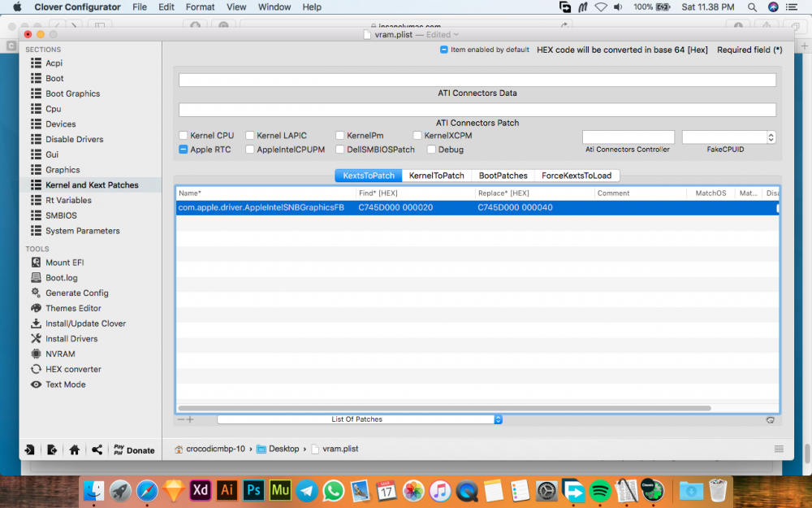Screen dimensions: 812x508
Task: Open the Boot section
Action: pyautogui.click(x=54, y=78)
